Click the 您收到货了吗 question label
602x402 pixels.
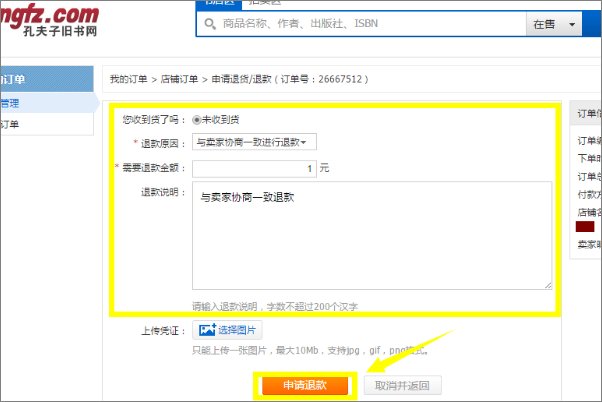pos(154,120)
